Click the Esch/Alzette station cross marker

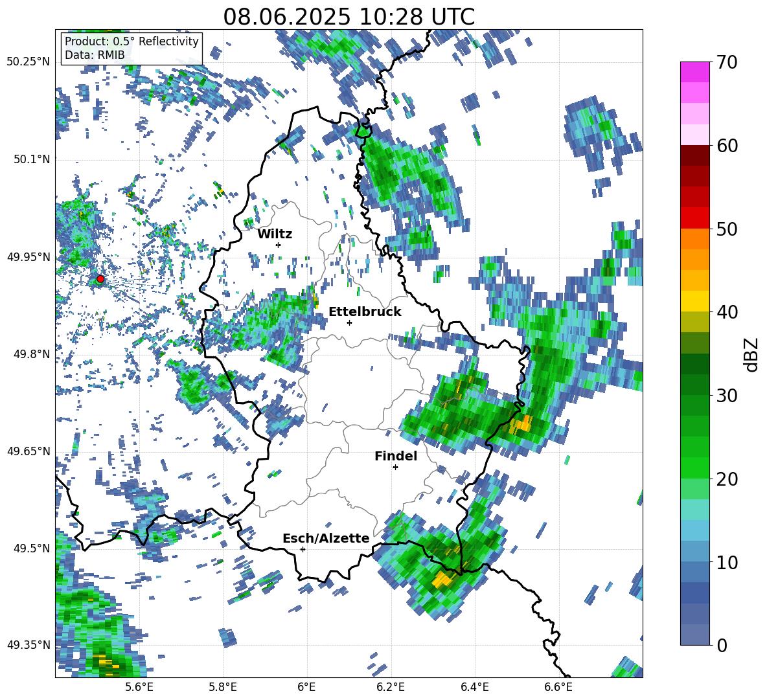click(x=303, y=549)
